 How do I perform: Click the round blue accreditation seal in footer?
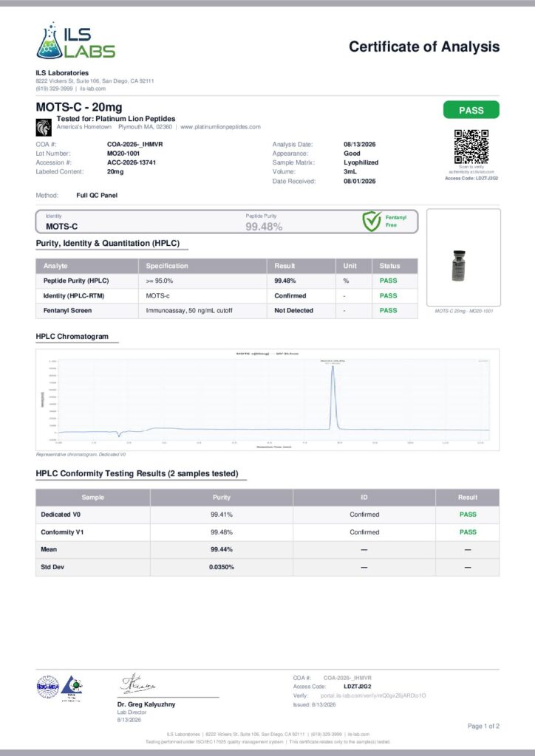[48, 687]
